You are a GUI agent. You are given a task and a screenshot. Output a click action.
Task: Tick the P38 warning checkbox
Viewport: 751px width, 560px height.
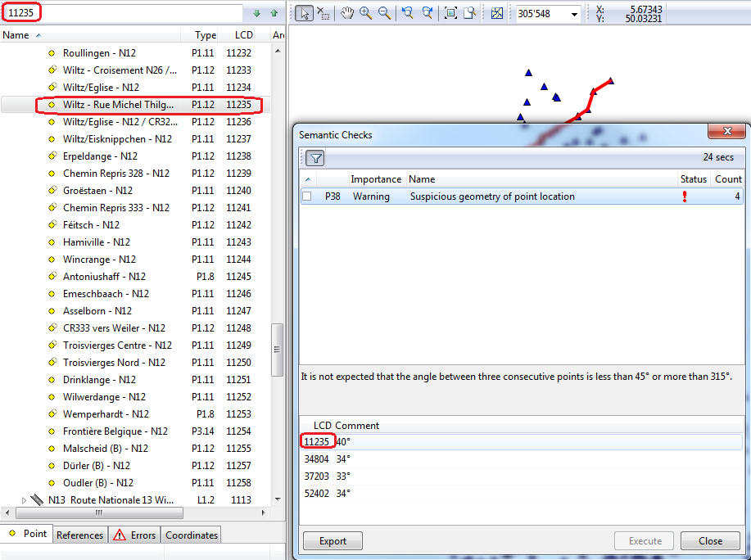pyautogui.click(x=307, y=196)
